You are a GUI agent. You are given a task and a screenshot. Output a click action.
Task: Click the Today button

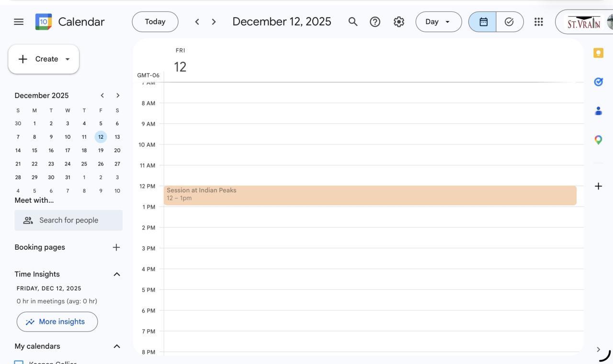click(x=155, y=22)
